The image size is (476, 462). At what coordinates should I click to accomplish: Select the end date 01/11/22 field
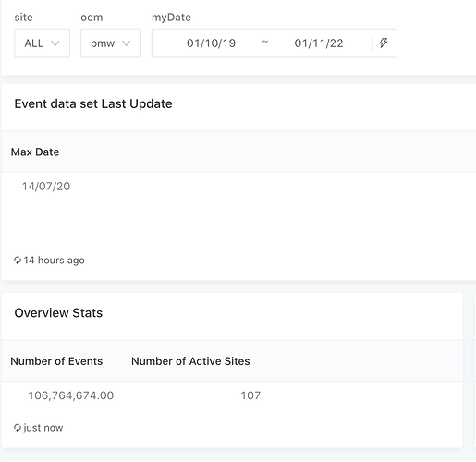pos(319,43)
